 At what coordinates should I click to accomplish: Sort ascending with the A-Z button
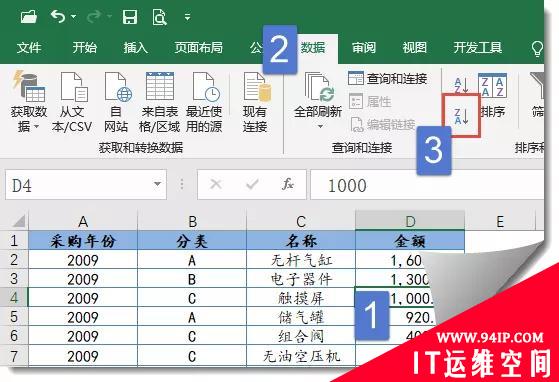pos(461,86)
